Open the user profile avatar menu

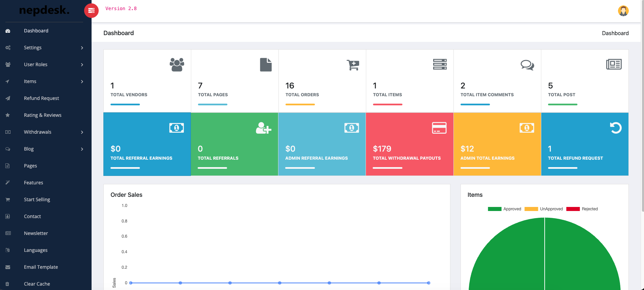click(x=623, y=11)
